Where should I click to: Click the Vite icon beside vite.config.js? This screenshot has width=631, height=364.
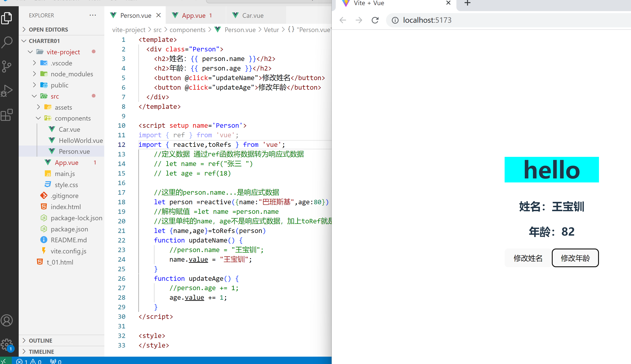point(44,251)
